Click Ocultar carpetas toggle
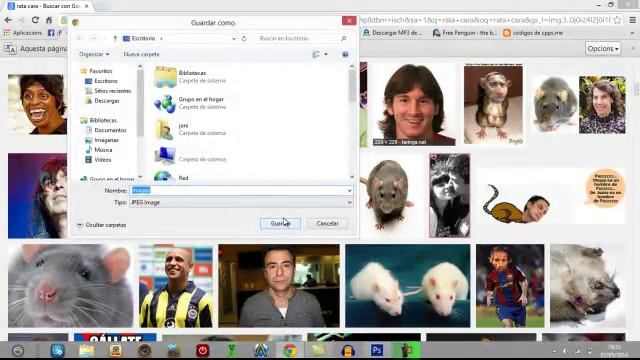 tap(101, 225)
